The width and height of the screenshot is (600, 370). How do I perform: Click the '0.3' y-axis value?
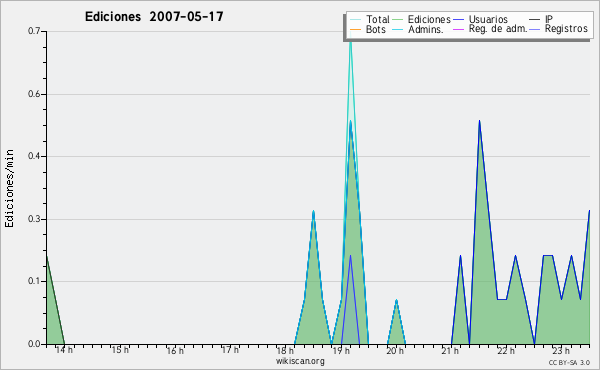34,219
